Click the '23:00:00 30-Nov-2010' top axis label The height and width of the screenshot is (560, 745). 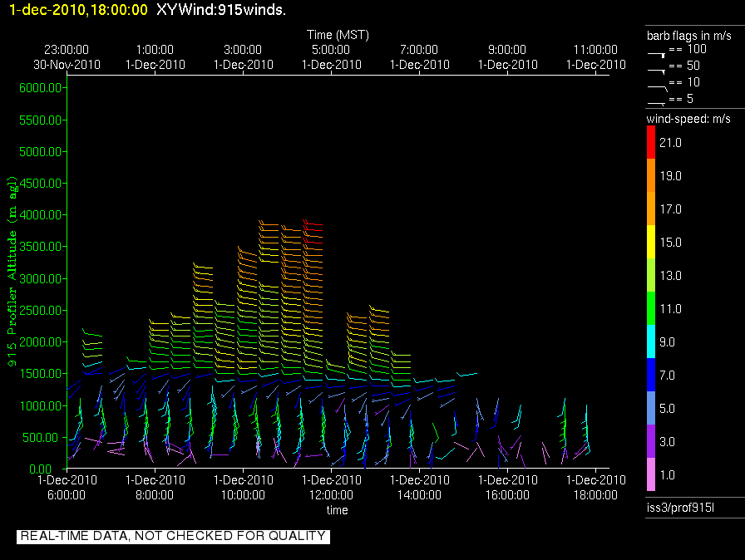pos(67,57)
